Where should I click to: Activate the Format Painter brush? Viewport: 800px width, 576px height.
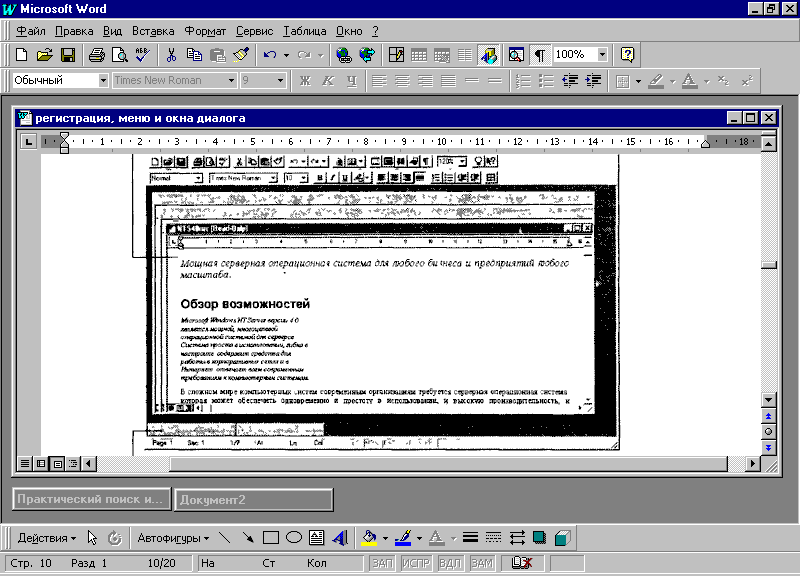(241, 55)
